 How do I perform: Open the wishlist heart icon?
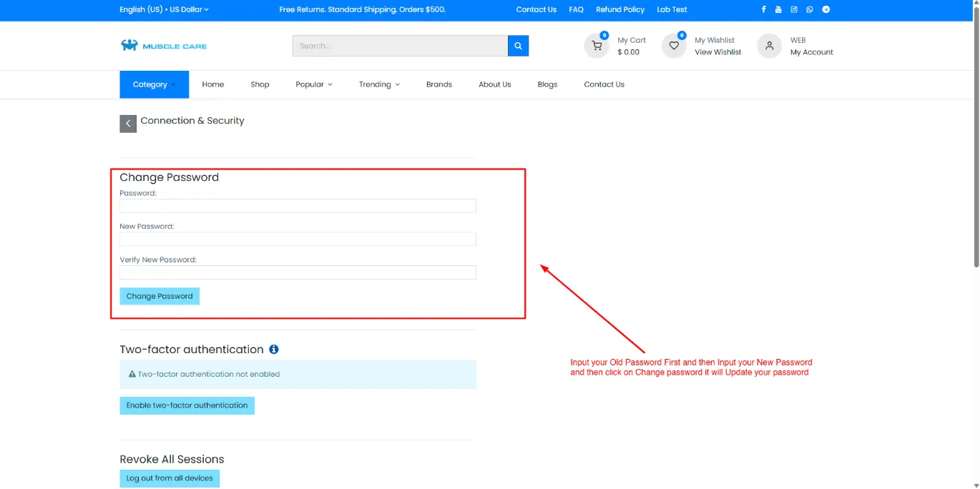point(674,46)
